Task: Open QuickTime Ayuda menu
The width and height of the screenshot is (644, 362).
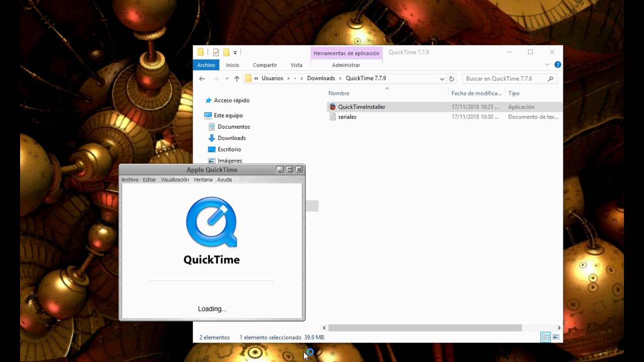Action: pos(224,179)
